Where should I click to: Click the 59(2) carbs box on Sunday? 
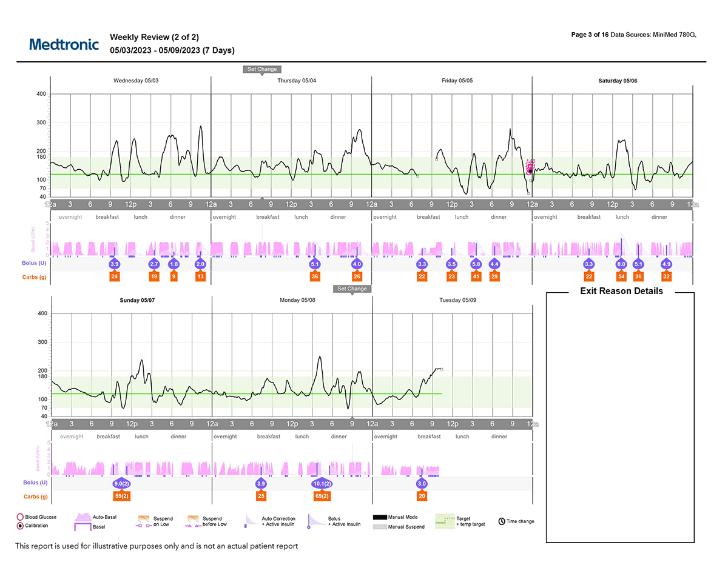pyautogui.click(x=122, y=497)
